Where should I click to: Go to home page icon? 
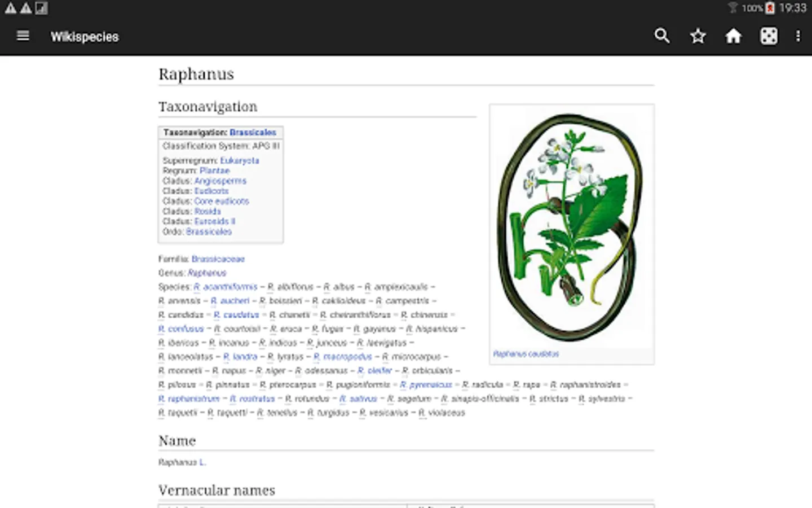(733, 36)
